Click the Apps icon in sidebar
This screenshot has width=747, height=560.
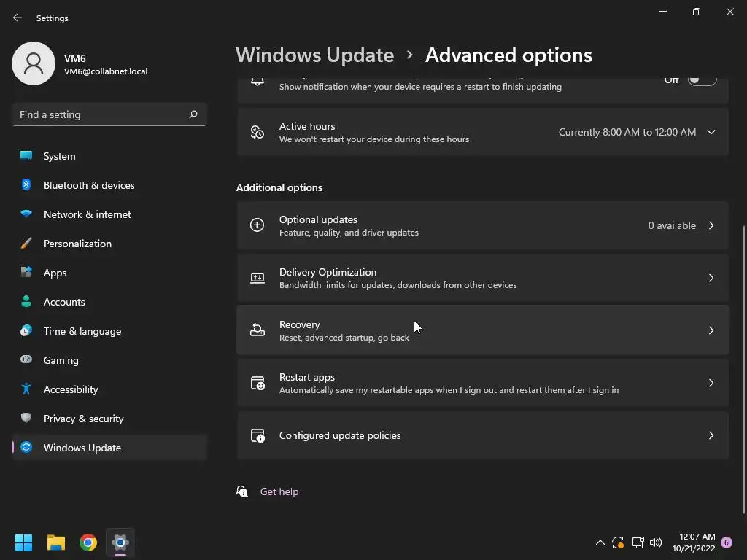pos(26,273)
